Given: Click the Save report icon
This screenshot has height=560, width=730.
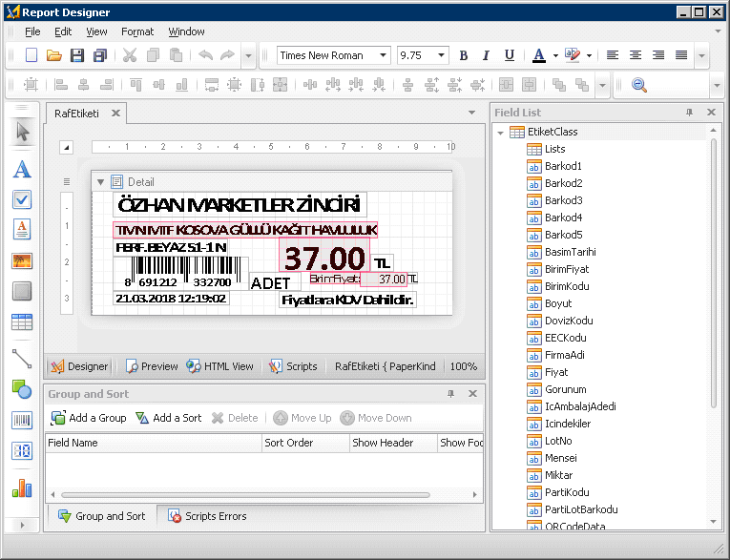Looking at the screenshot, I should tap(77, 55).
